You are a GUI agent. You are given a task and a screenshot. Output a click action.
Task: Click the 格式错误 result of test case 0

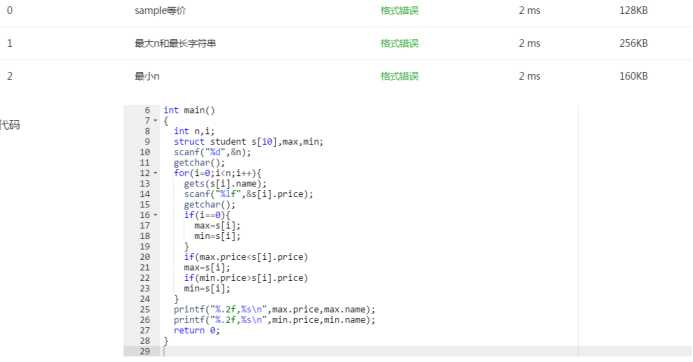[x=400, y=11]
